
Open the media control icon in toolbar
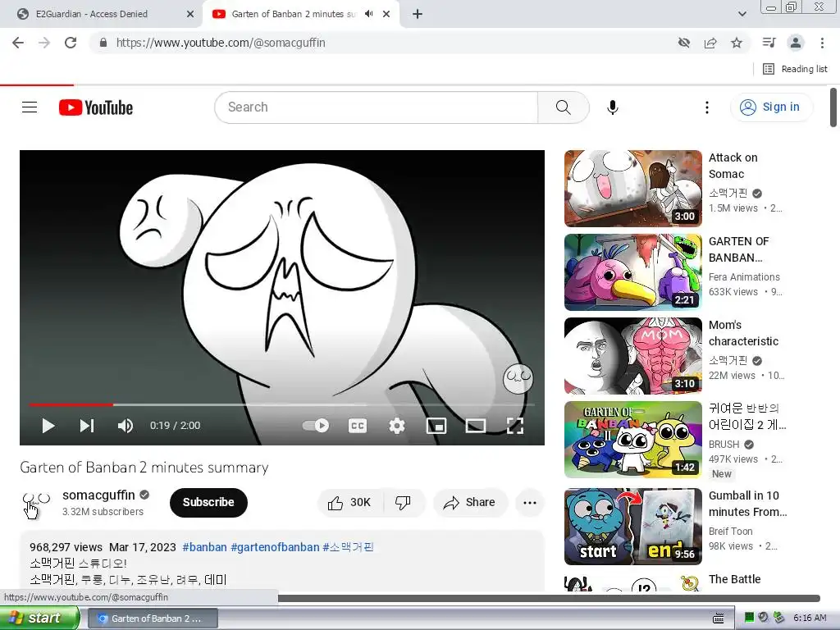[769, 43]
